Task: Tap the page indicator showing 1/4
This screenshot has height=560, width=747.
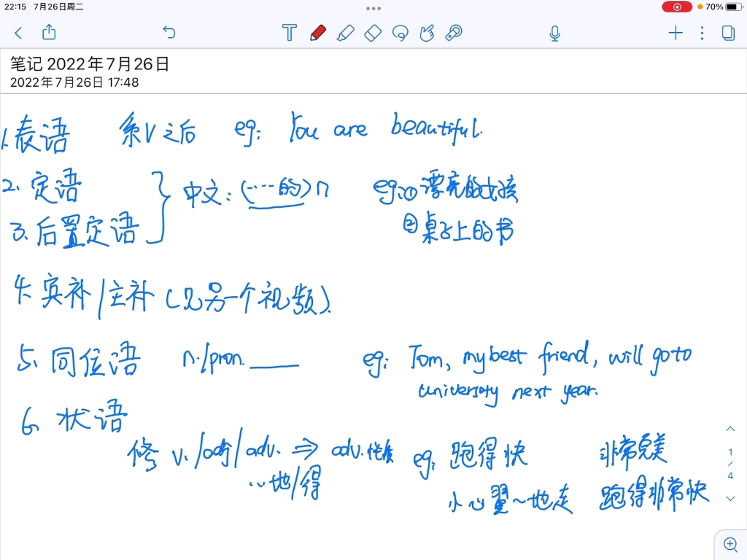Action: (x=730, y=463)
